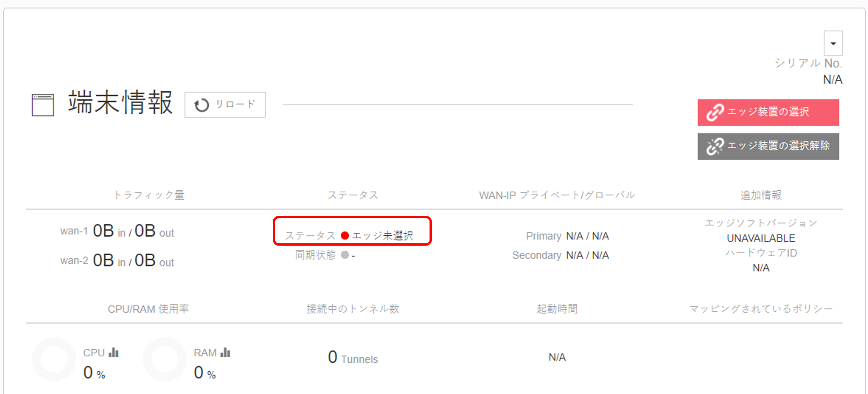Screen dimensions: 868x394
Task: Click the シリアル No. label
Action: click(x=808, y=63)
